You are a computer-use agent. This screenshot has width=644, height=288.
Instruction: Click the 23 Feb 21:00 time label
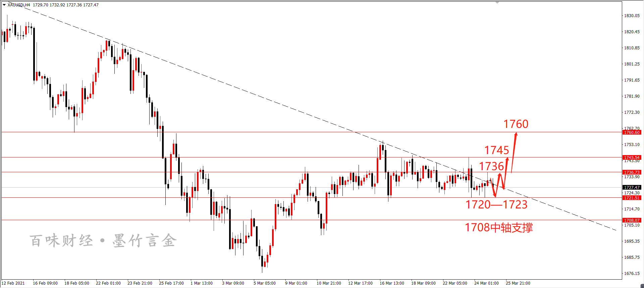pyautogui.click(x=140, y=283)
